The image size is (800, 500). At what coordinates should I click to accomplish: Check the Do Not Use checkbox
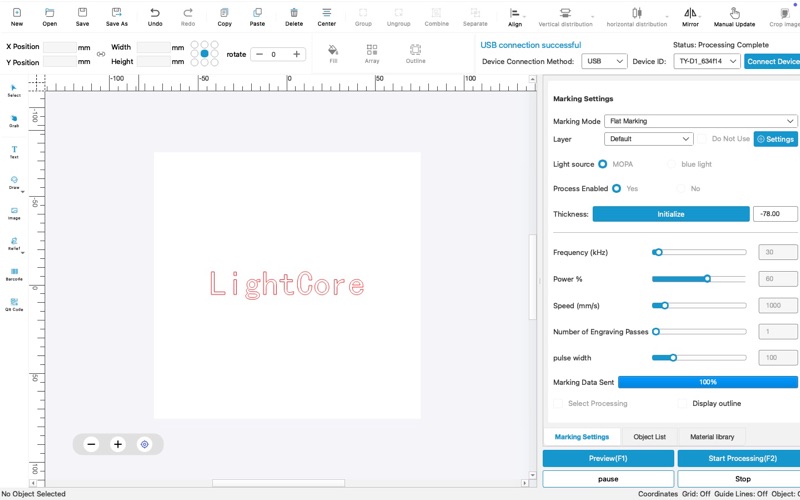coord(702,139)
